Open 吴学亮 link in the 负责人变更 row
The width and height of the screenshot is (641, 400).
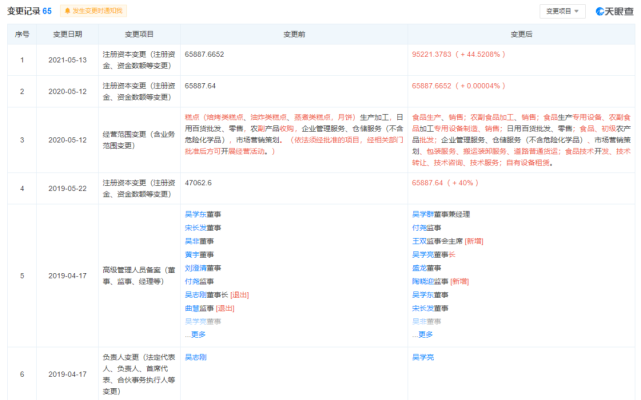click(x=423, y=357)
